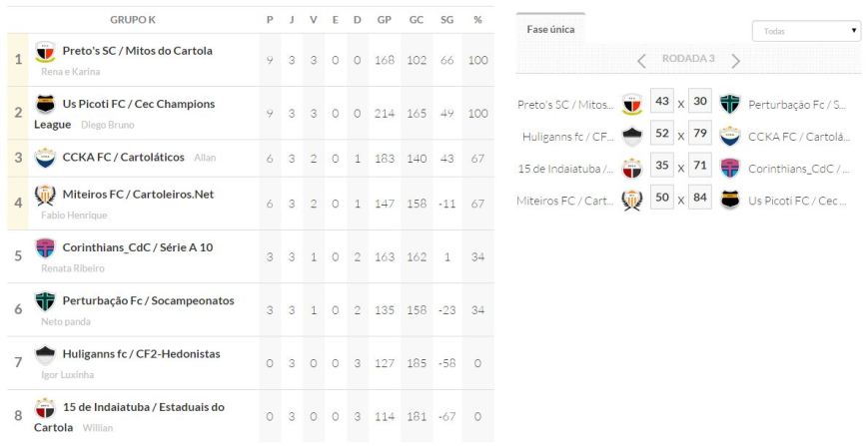Open Miteiros FC / Cartoleiros.Net team link
The width and height of the screenshot is (868, 446).
point(137,195)
